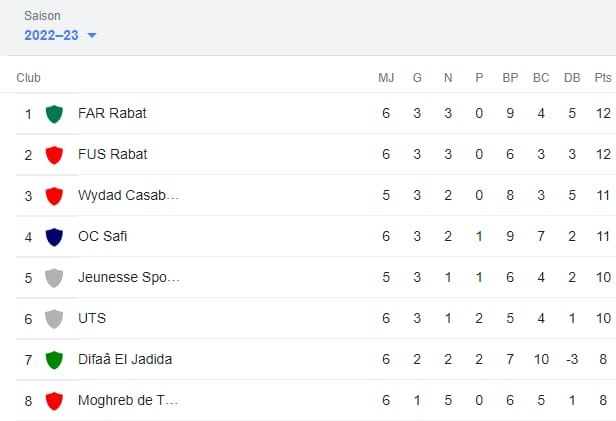Click FUS Rabat red shield crest
The width and height of the screenshot is (616, 421).
point(54,155)
